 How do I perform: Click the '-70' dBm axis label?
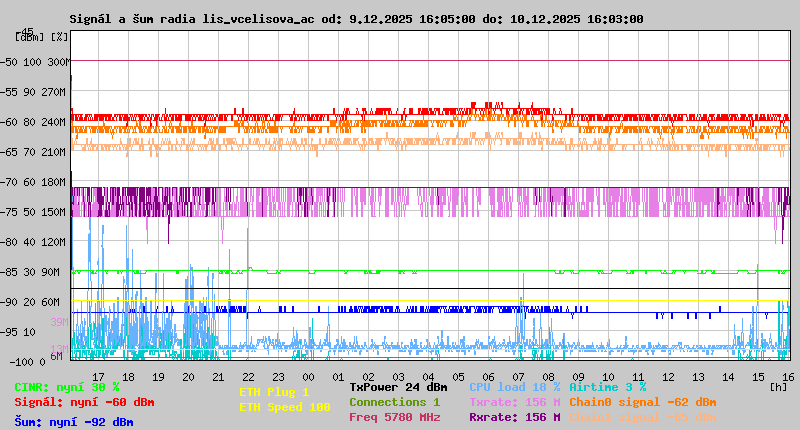click(9, 182)
